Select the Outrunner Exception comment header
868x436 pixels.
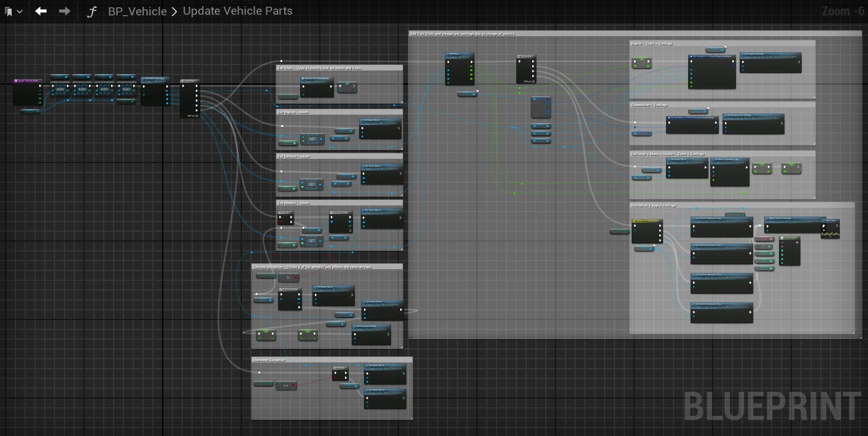332,360
